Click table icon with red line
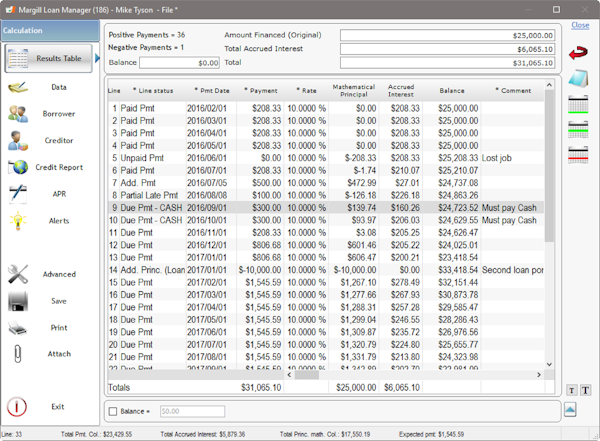Image resolution: width=600 pixels, height=441 pixels. tap(578, 154)
